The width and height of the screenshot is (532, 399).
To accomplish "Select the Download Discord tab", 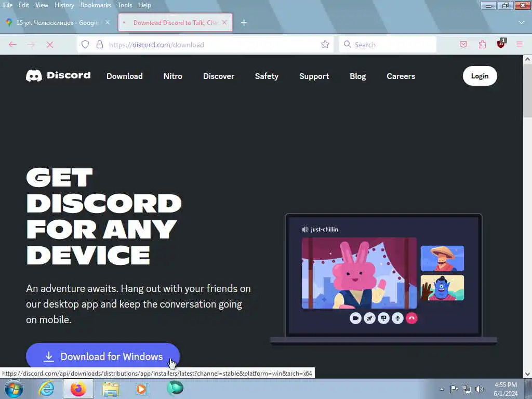I will click(x=175, y=22).
